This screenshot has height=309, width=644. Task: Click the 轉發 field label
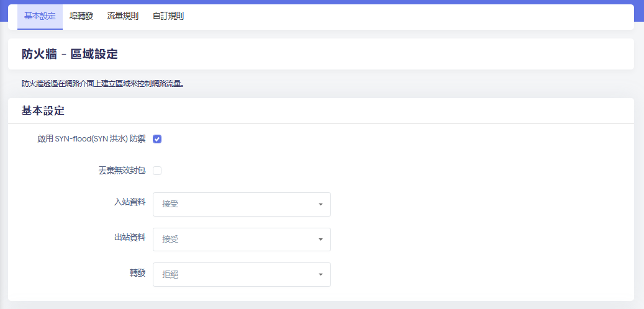click(137, 272)
